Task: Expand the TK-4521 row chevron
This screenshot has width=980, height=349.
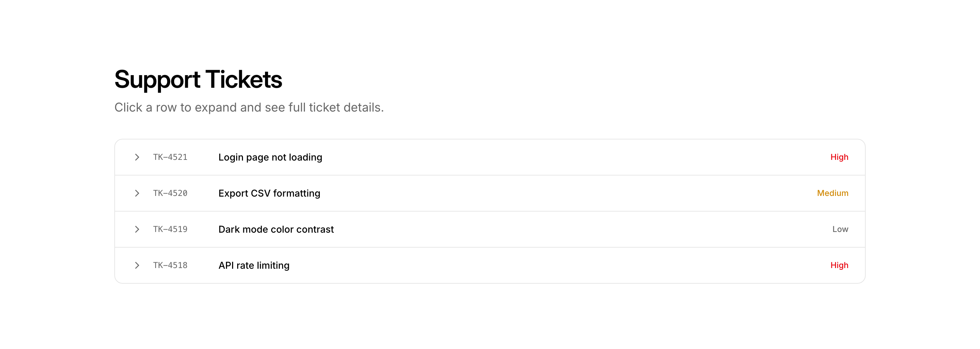Action: (137, 157)
